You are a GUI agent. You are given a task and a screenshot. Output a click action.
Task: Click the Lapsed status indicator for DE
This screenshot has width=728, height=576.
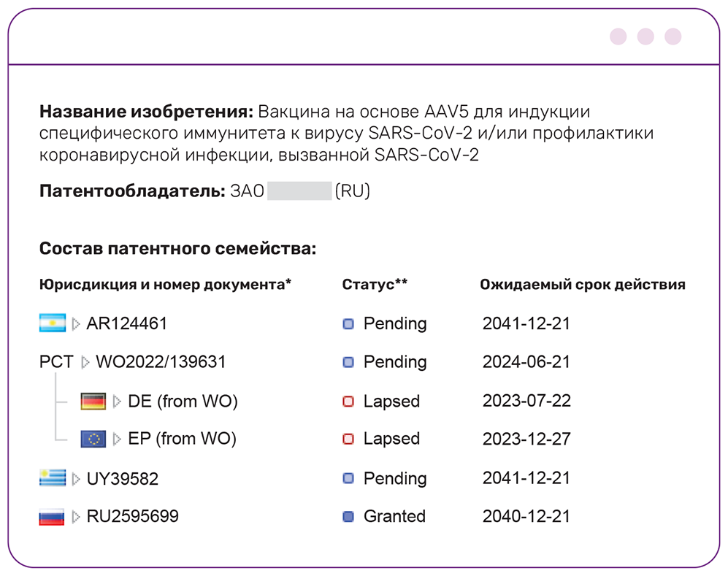click(x=348, y=402)
